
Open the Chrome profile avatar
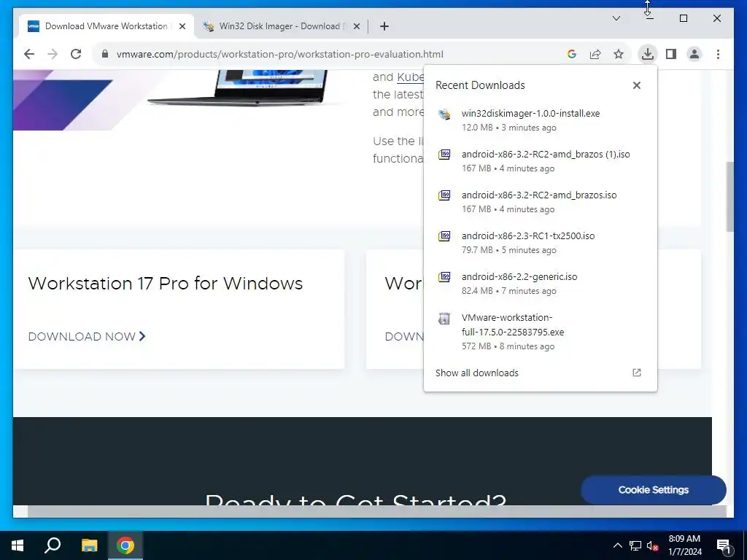pos(694,54)
